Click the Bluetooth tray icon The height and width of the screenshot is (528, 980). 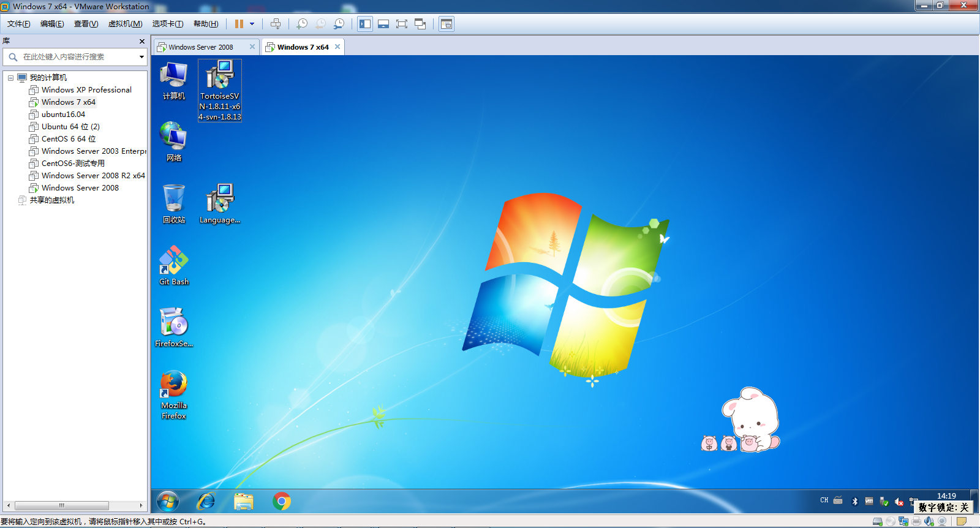pyautogui.click(x=855, y=502)
